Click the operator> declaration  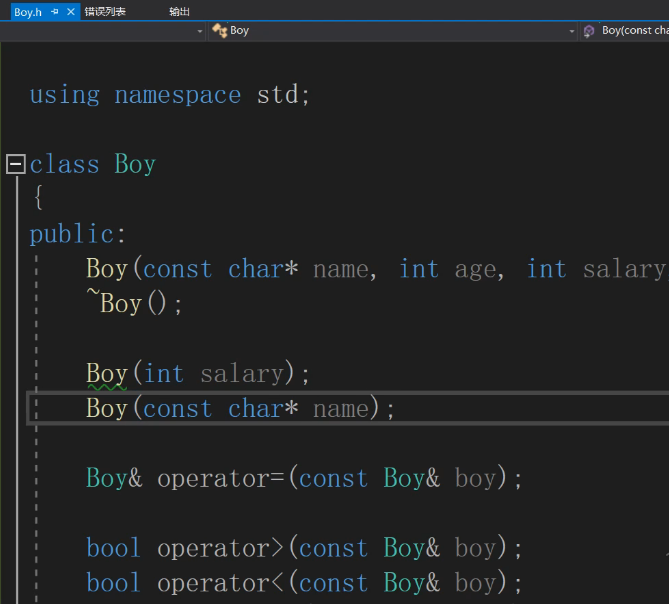pyautogui.click(x=220, y=549)
